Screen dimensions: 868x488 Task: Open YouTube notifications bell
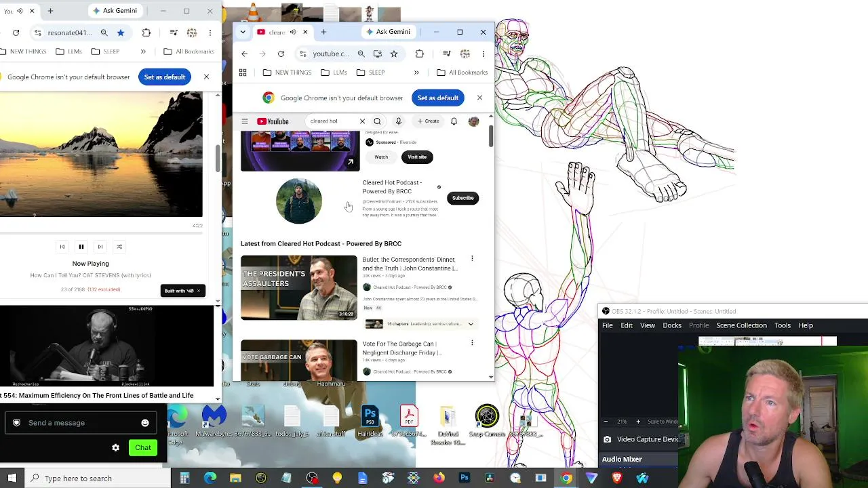[x=454, y=121]
